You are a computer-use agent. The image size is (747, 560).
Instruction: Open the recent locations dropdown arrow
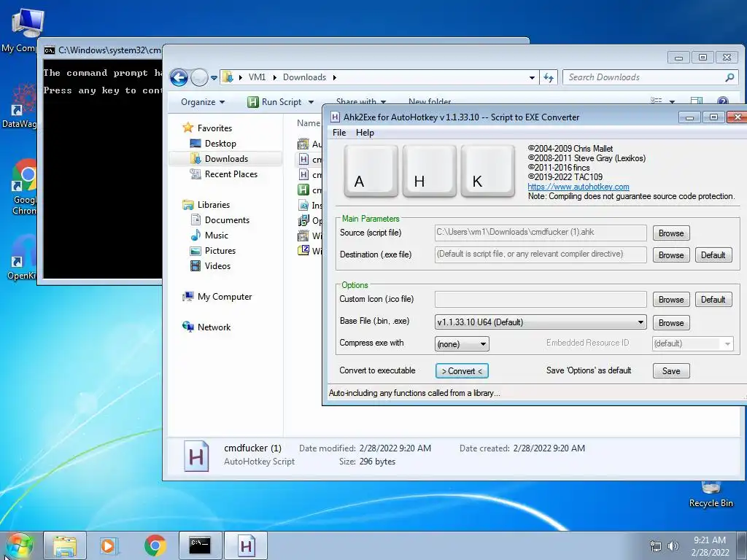point(214,77)
